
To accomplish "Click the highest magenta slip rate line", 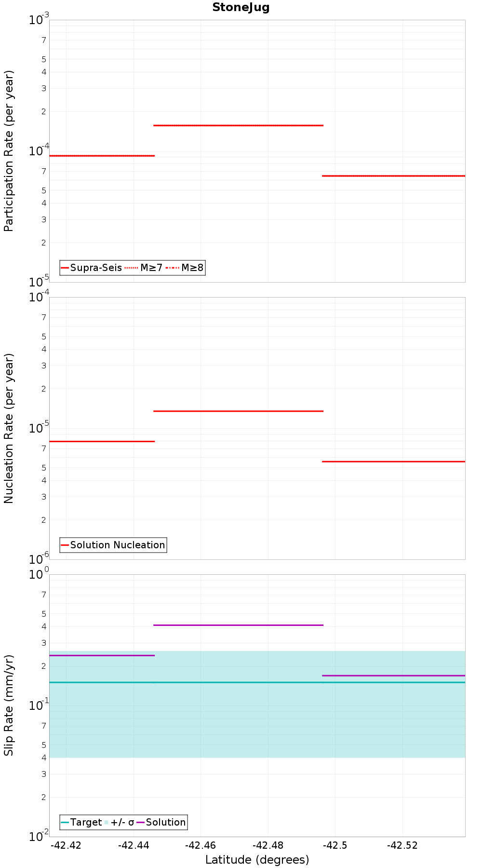I will tap(238, 625).
